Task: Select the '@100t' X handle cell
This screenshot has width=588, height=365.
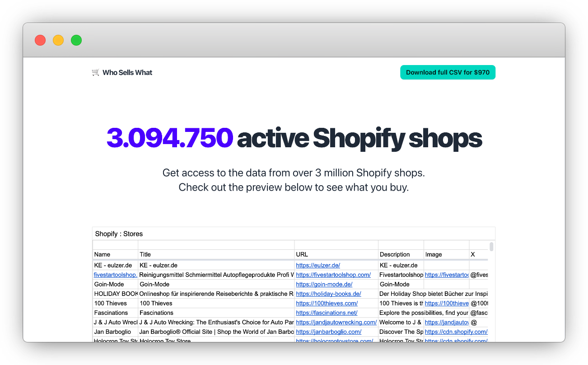Action: click(479, 303)
